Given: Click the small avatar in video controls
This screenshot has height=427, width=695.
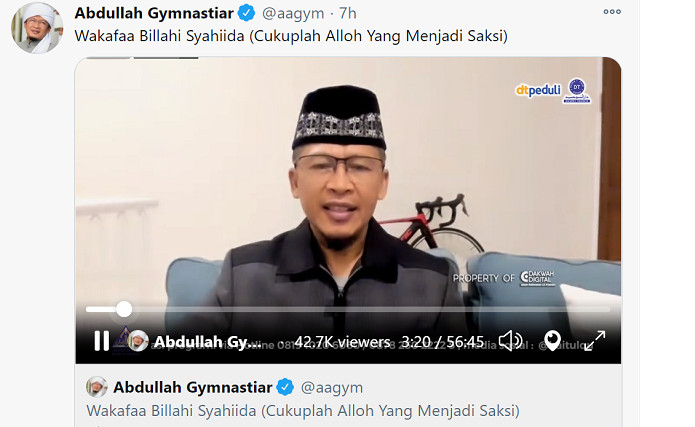Looking at the screenshot, I should point(138,341).
